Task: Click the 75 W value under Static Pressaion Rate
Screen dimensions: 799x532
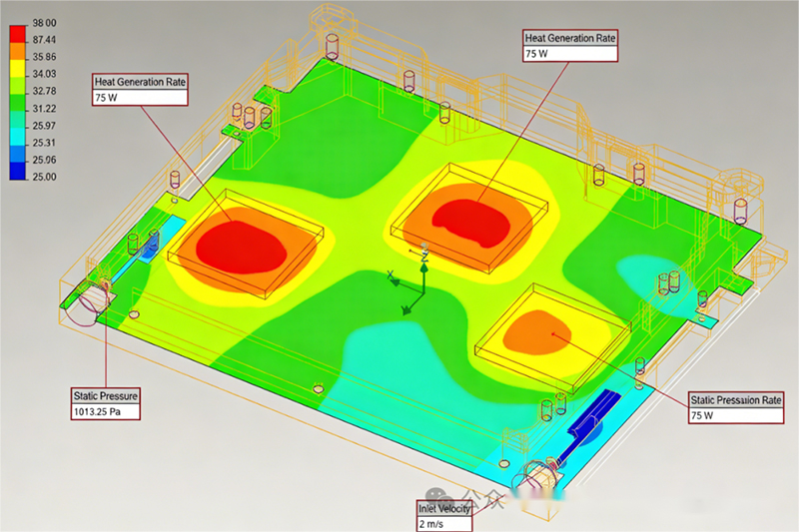Action: [736, 415]
